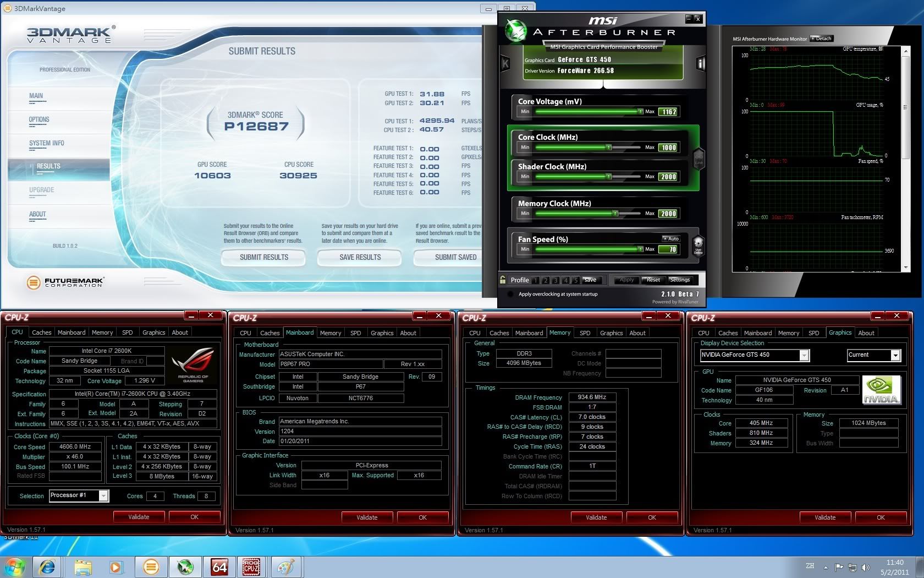924x578 pixels.
Task: Click Validate in CPU-Z Mainboard window
Action: [x=367, y=517]
